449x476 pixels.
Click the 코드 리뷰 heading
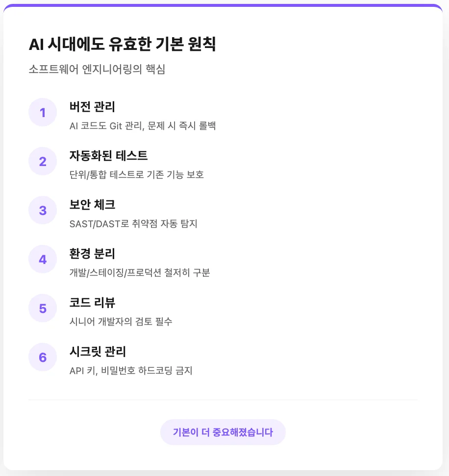[x=92, y=303]
